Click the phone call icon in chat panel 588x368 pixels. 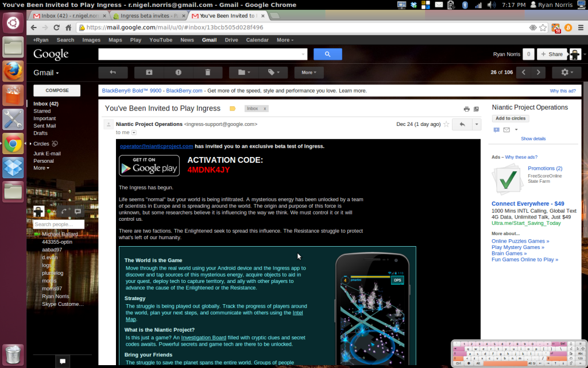[64, 212]
